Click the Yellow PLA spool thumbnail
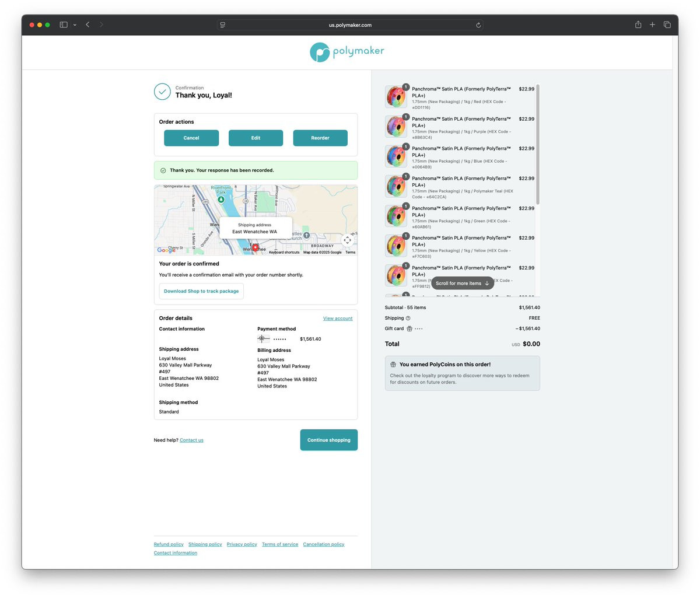 pos(396,246)
